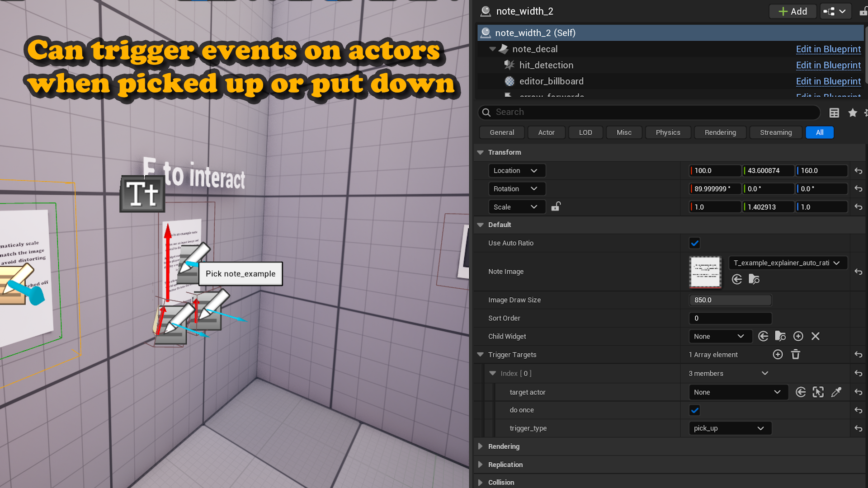The height and width of the screenshot is (488, 868).
Task: Open the trigger_type pick_up dropdown
Action: [729, 428]
